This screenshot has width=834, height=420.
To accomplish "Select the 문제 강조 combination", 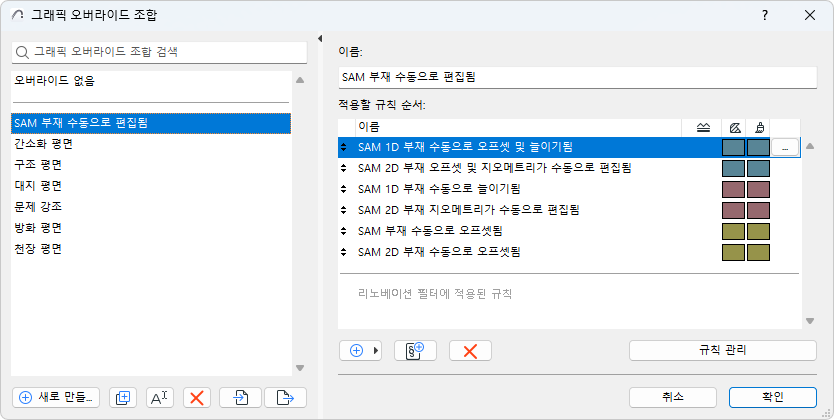I will pyautogui.click(x=152, y=206).
